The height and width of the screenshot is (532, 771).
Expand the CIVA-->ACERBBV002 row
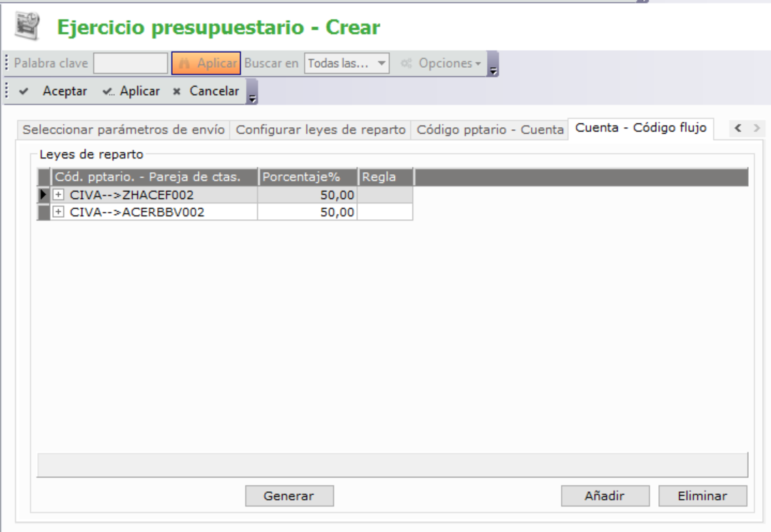pos(59,212)
